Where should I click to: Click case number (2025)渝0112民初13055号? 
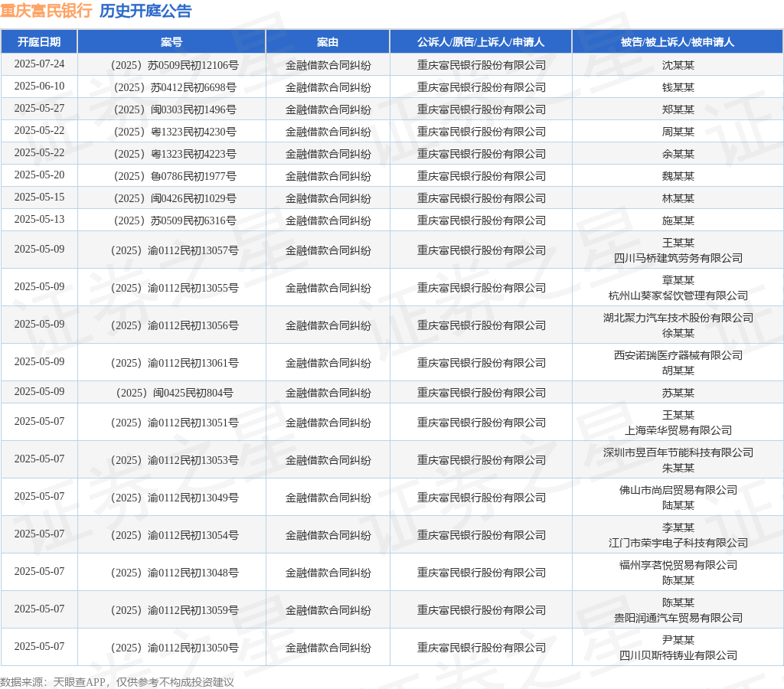[174, 288]
